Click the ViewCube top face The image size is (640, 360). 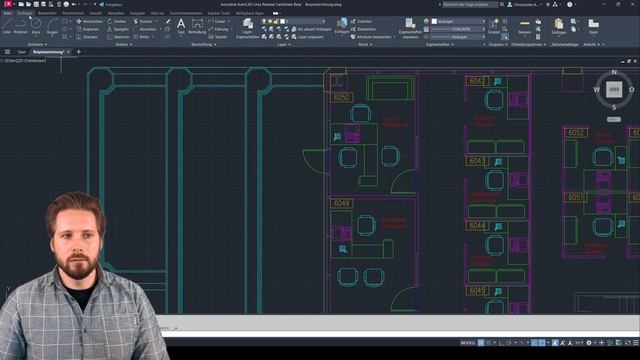pyautogui.click(x=613, y=89)
